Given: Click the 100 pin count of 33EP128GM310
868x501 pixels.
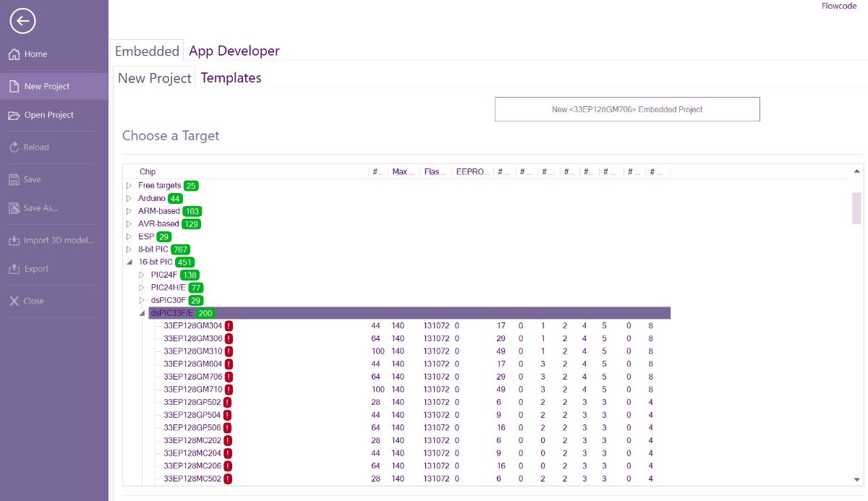Looking at the screenshot, I should [377, 351].
